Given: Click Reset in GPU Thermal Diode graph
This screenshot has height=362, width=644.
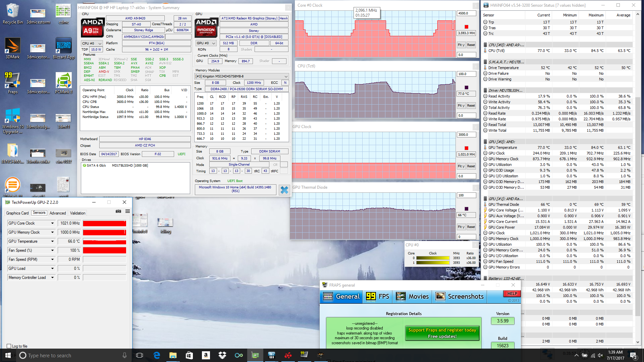Looking at the screenshot, I should [471, 227].
